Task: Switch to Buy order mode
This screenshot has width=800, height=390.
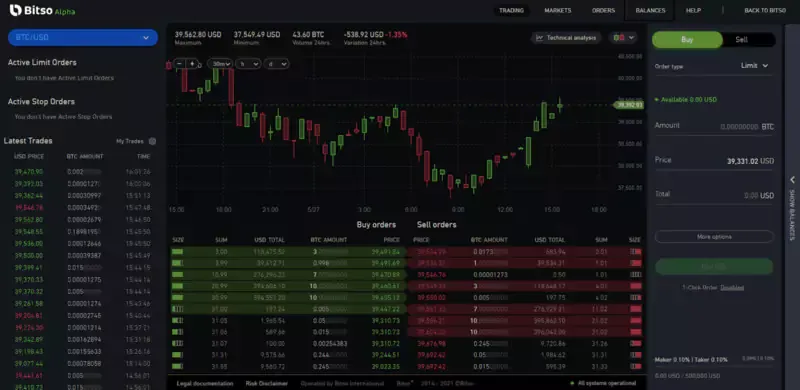Action: pyautogui.click(x=687, y=40)
